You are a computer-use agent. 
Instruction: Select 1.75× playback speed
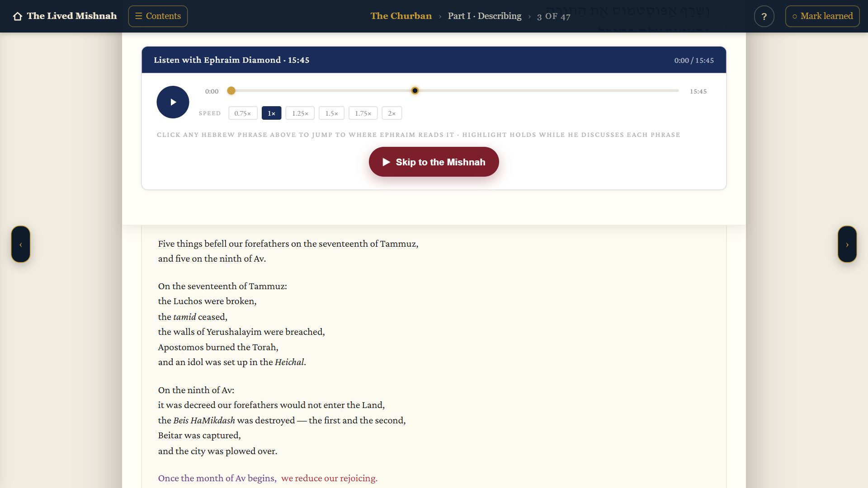[x=363, y=113]
